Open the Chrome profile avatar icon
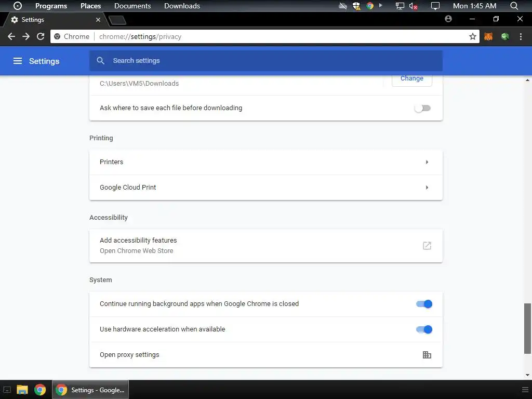 pyautogui.click(x=448, y=19)
